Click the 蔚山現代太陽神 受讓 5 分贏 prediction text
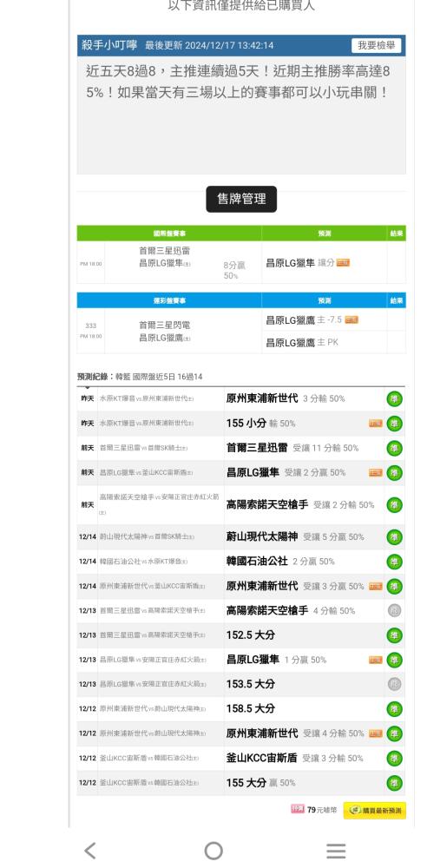Viewport: 427px width, 868px height. click(295, 537)
